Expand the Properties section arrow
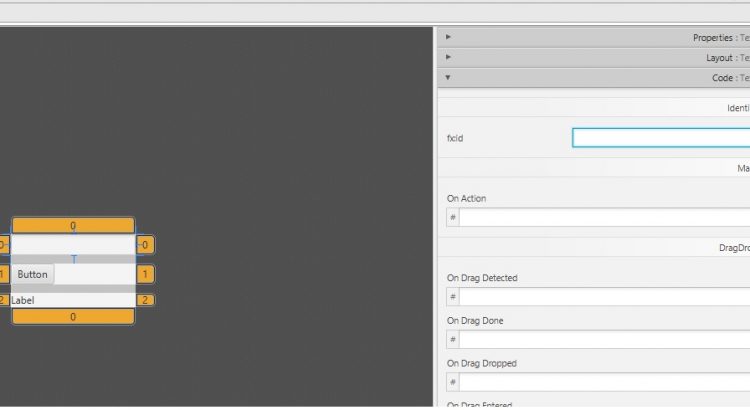 448,37
